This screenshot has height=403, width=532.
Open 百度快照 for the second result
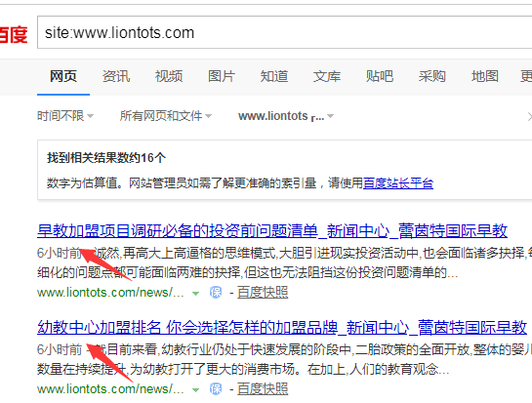[x=263, y=388]
